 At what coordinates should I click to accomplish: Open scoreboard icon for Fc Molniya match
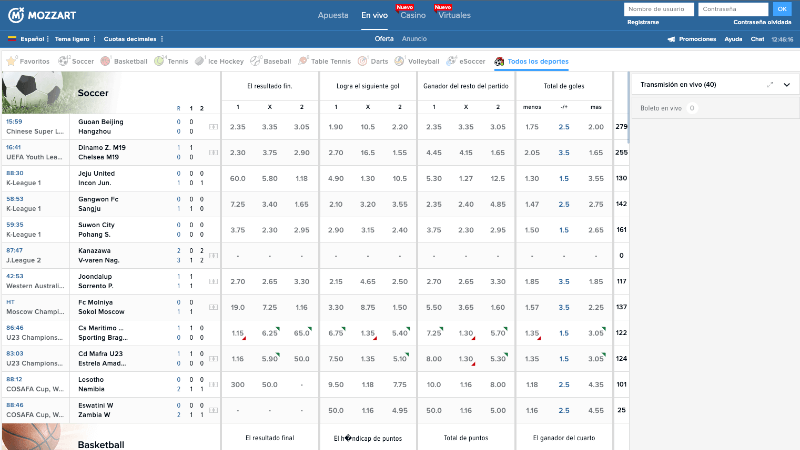(x=213, y=307)
